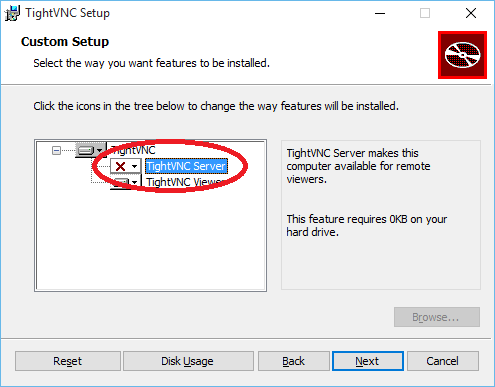Screen dimensions: 495x387
Task: Proceed with the Next button
Action: (368, 361)
